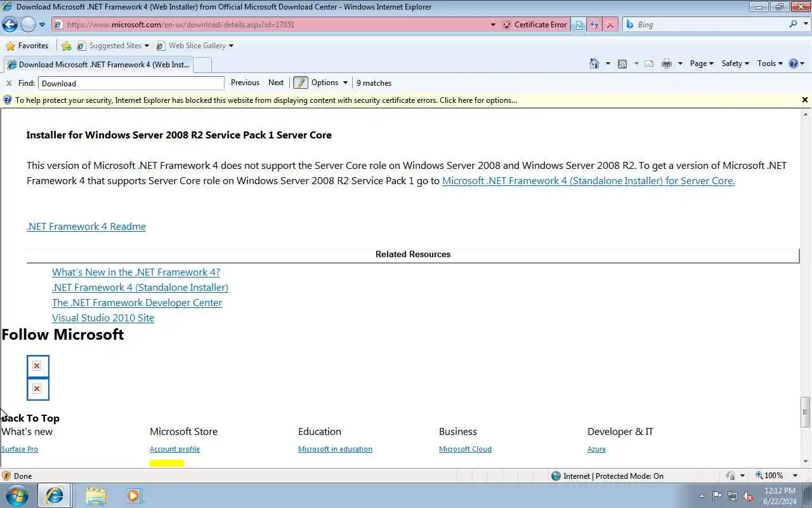Open the Windows Start button

(x=17, y=495)
